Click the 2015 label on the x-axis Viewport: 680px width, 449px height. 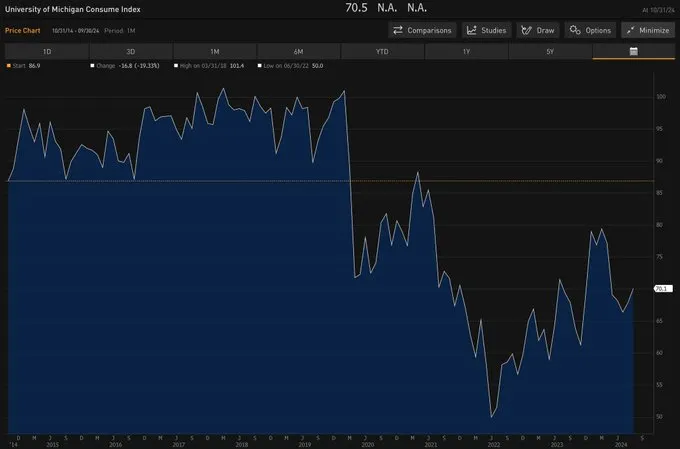click(x=52, y=445)
